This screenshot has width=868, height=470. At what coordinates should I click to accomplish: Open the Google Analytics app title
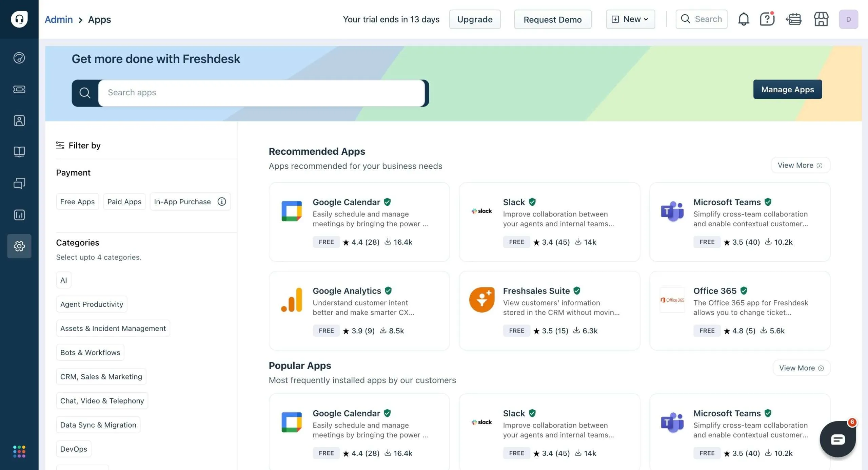click(347, 291)
